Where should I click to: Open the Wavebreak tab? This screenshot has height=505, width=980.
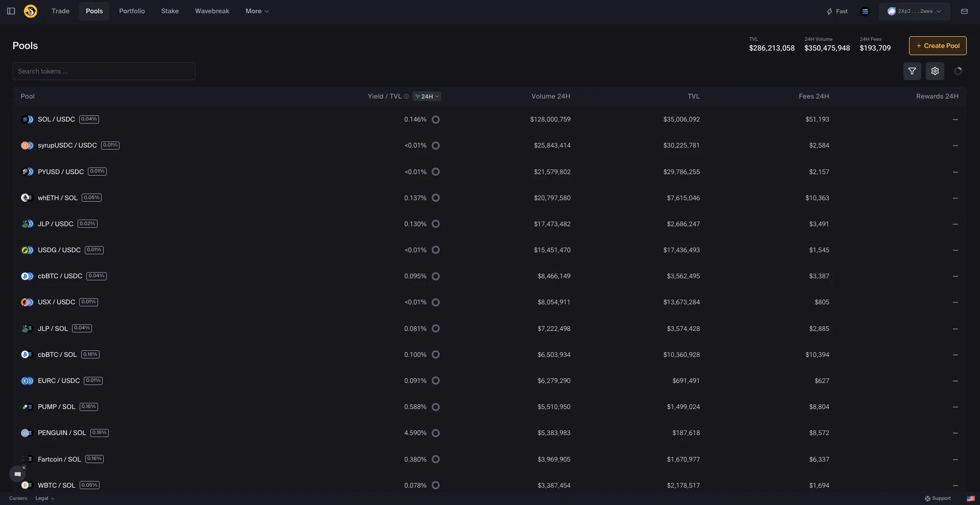(x=212, y=11)
